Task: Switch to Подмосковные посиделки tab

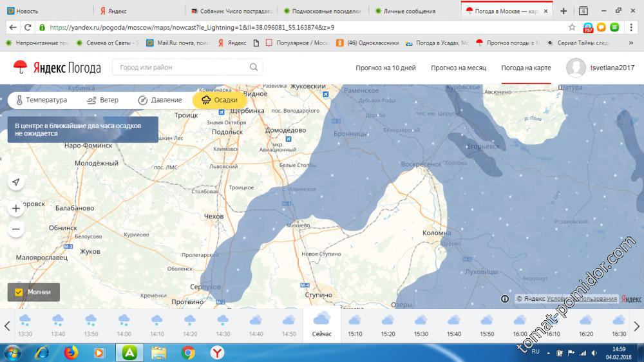Action: pyautogui.click(x=323, y=11)
